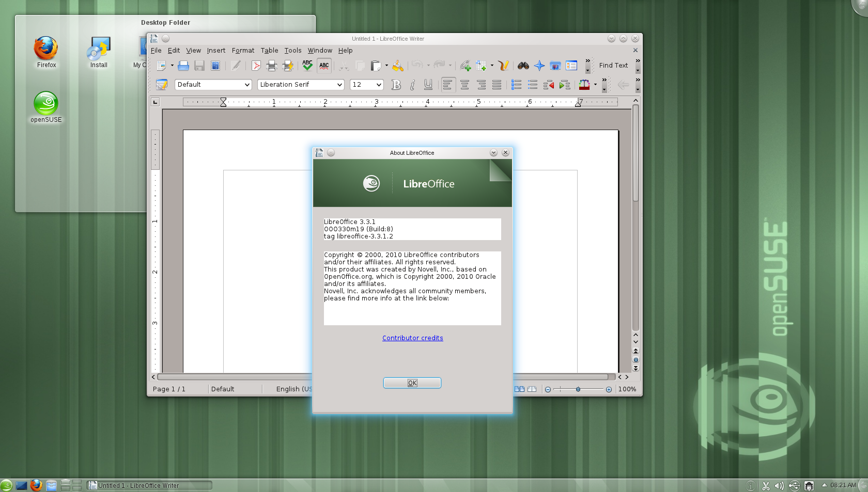Click the Increase Indent icon
The width and height of the screenshot is (868, 492).
pyautogui.click(x=565, y=85)
